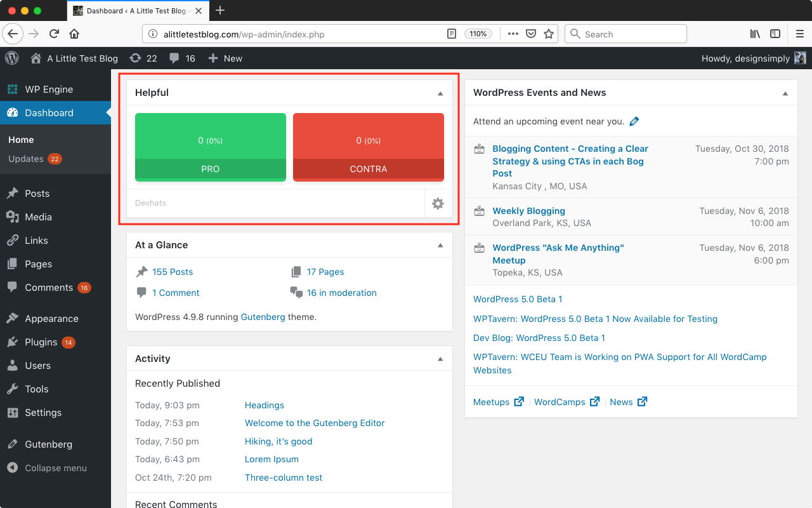The width and height of the screenshot is (812, 508).
Task: Open WordPress 5.0 Beta 1 news link
Action: pos(518,299)
